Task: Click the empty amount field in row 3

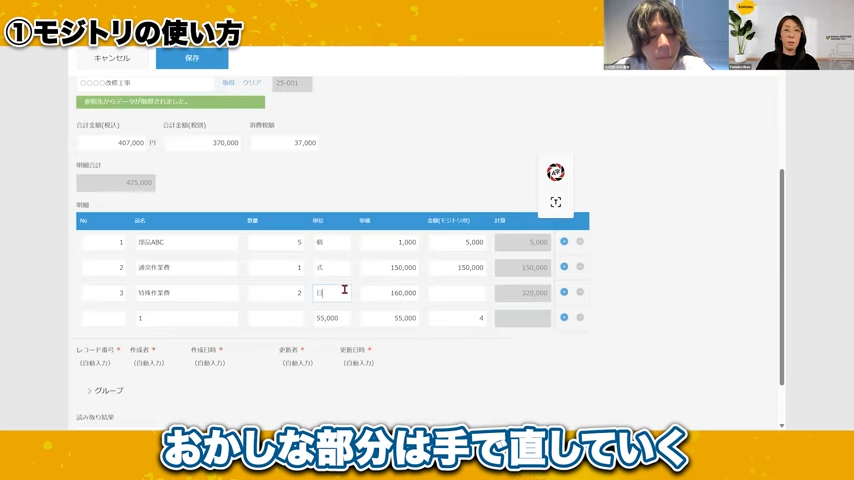Action: tap(457, 293)
